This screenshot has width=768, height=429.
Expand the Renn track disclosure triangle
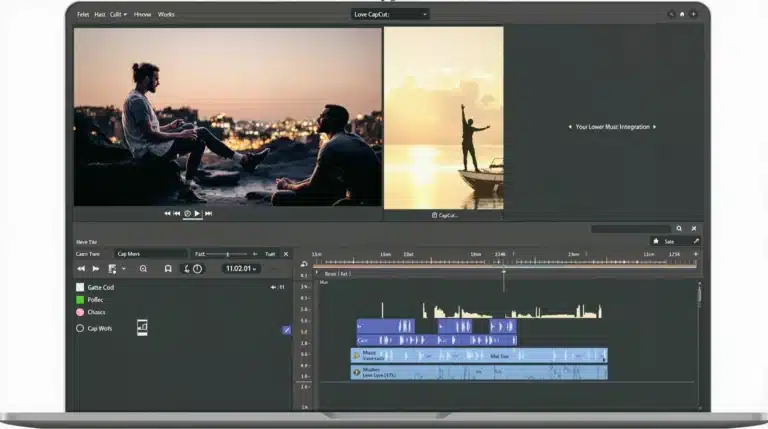tap(317, 273)
